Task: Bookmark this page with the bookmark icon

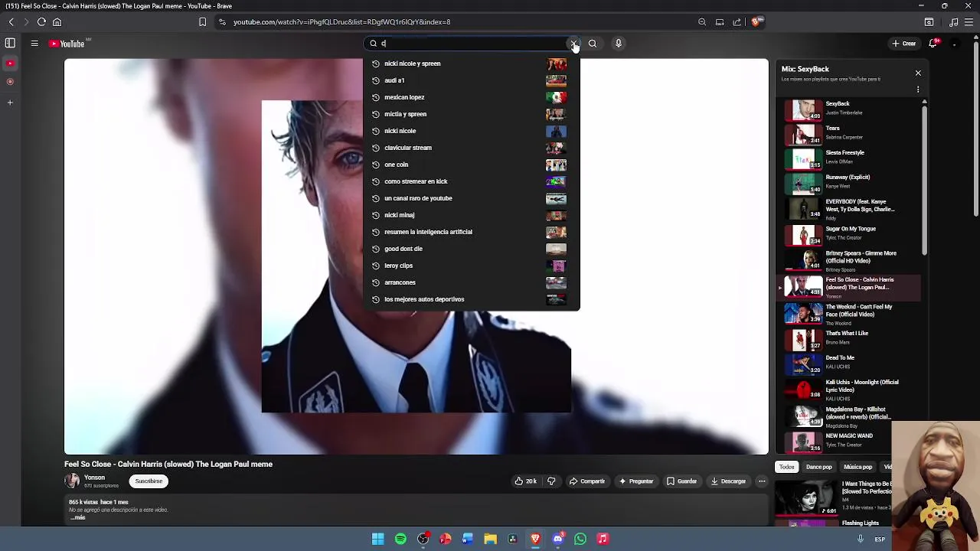Action: coord(202,22)
